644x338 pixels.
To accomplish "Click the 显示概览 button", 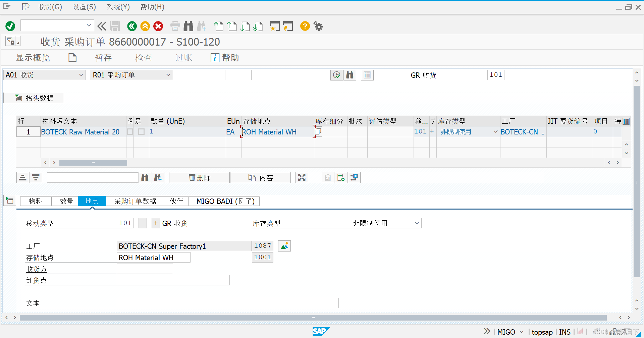I will 33,58.
